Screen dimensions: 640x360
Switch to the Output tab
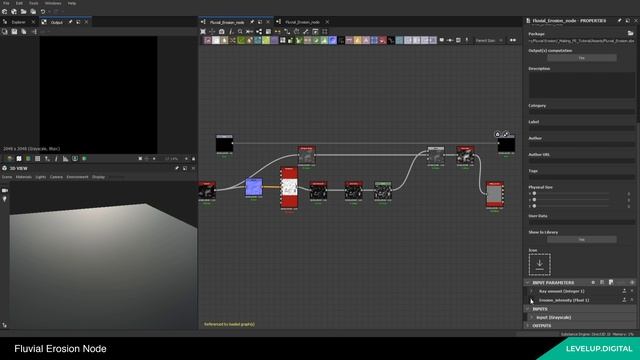[x=57, y=22]
